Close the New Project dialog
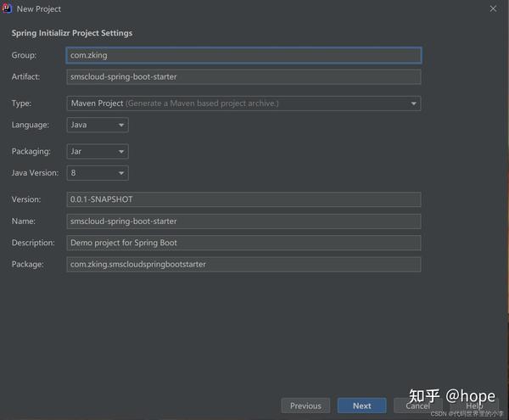509x420 pixels. pyautogui.click(x=493, y=8)
